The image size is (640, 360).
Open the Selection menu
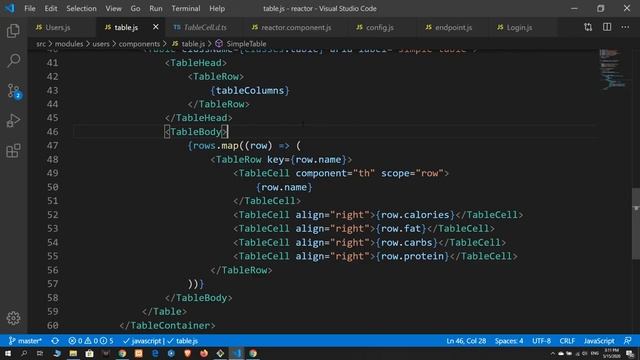pos(81,8)
